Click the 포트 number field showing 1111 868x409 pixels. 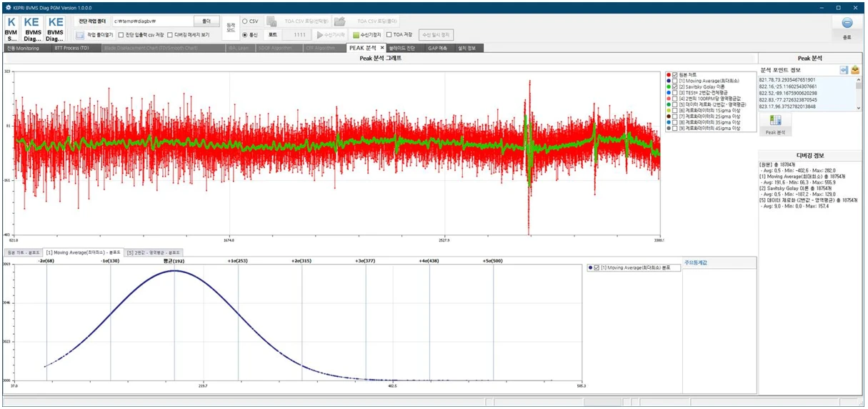point(295,34)
